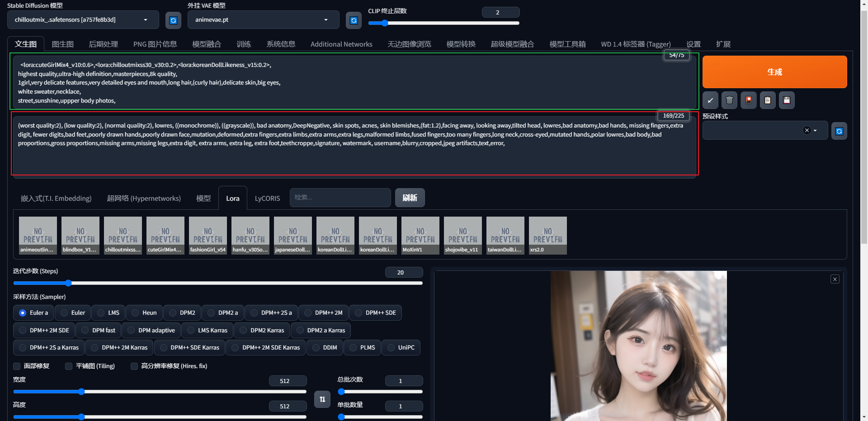Expand the 预设样式 preset styles dropdown

point(815,131)
